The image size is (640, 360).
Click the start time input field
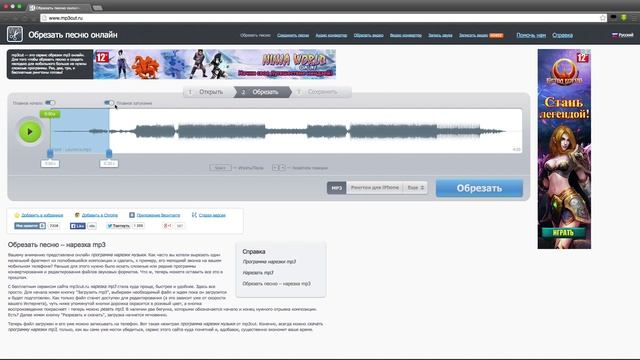50,164
